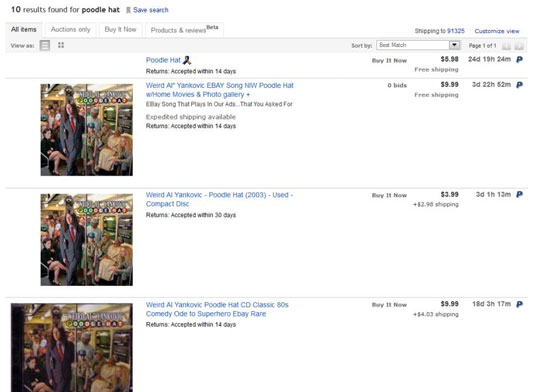
Task: Open album thumbnail of EBAY Song listing
Action: [x=87, y=130]
